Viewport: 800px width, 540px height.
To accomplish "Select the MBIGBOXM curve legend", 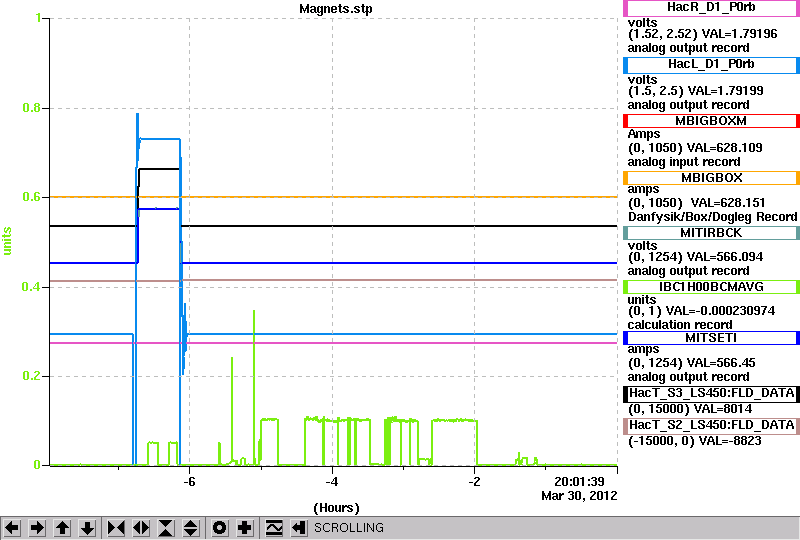I will tap(711, 121).
